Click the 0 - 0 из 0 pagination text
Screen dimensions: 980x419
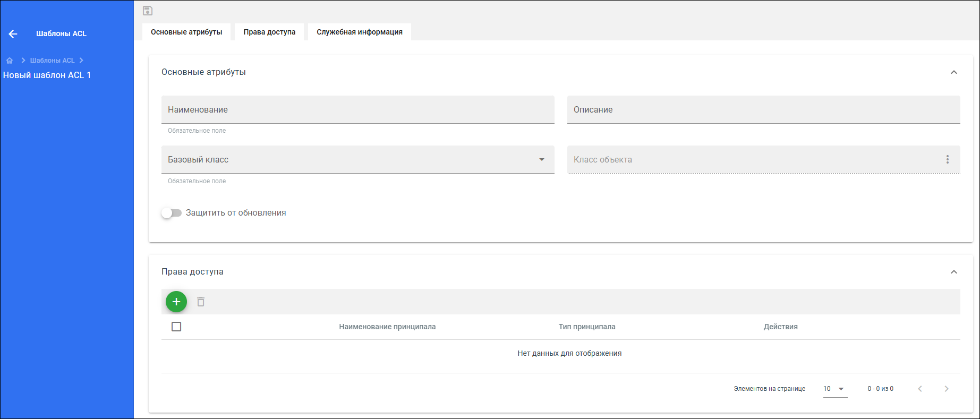point(881,389)
